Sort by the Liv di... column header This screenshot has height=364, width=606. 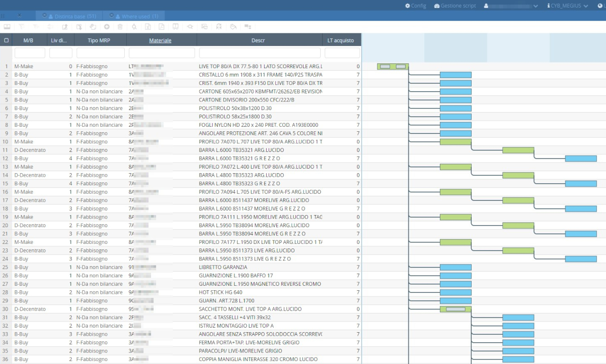tap(60, 40)
